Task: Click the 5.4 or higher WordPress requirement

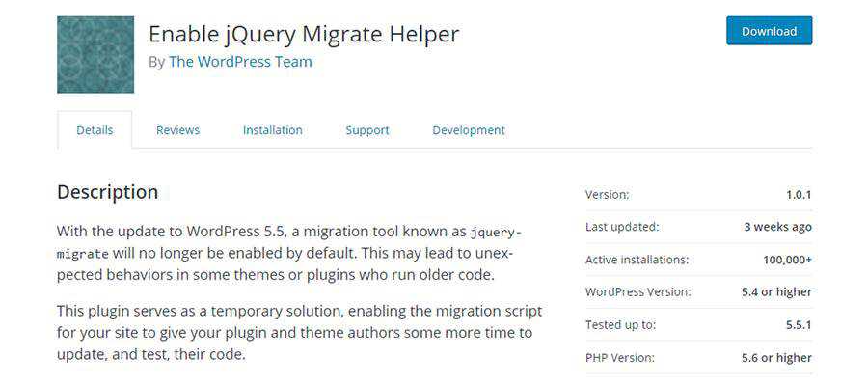Action: 775,292
